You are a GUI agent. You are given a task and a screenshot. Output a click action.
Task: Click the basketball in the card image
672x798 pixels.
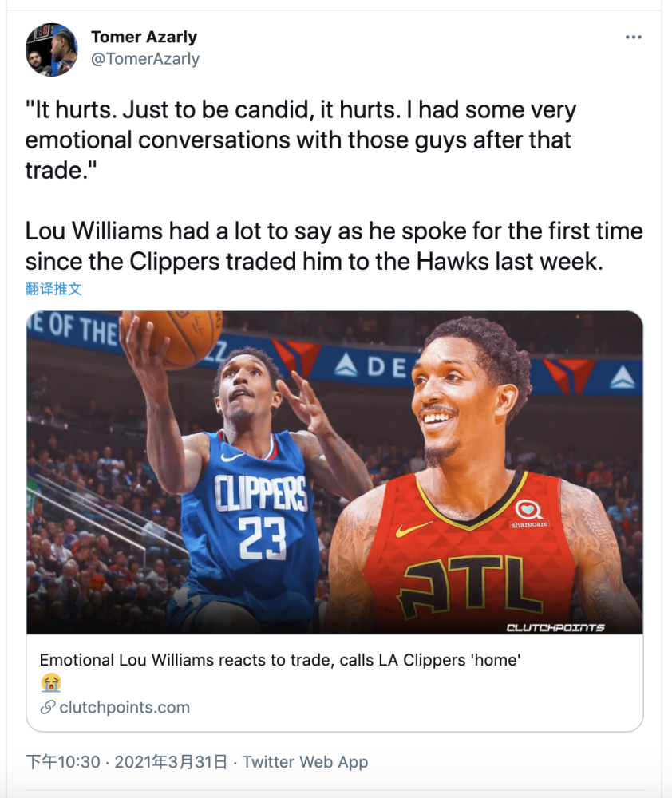click(x=181, y=335)
